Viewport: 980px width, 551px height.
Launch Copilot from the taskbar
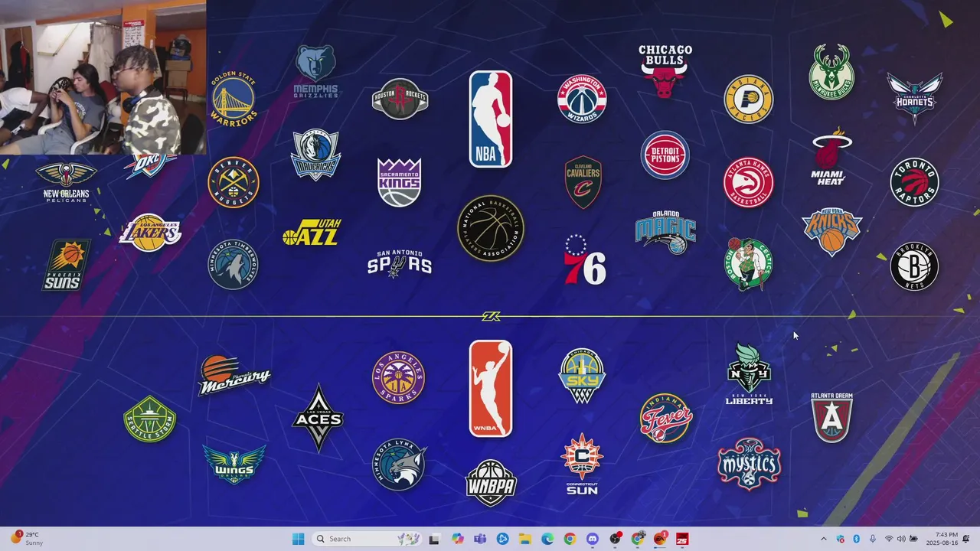[458, 539]
